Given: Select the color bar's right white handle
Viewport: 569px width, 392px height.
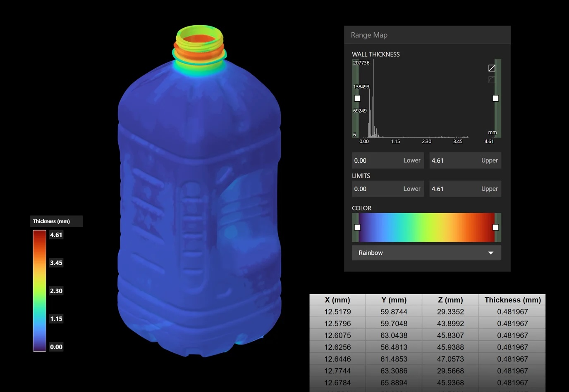Looking at the screenshot, I should tap(495, 227).
